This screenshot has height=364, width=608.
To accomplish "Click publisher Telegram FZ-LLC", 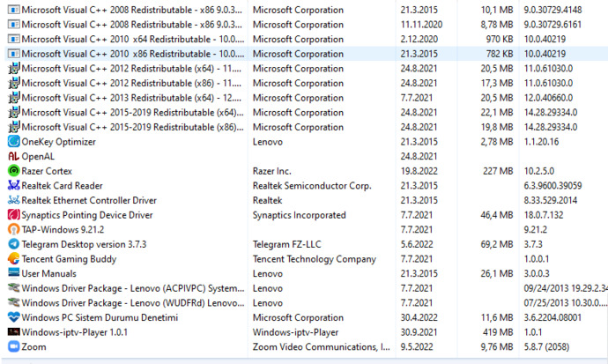I will [287, 244].
